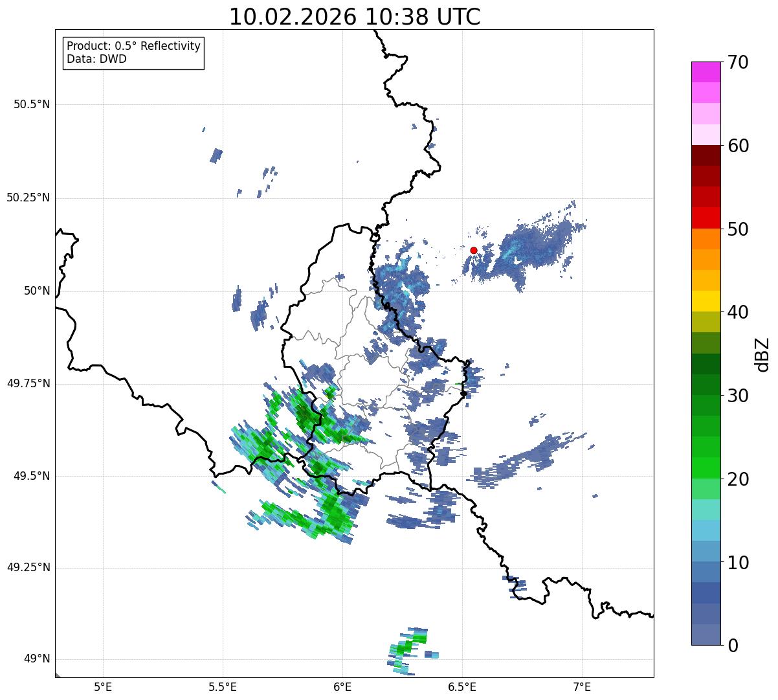The height and width of the screenshot is (700, 778).
Task: Click the Data: DWD label
Action: click(96, 59)
